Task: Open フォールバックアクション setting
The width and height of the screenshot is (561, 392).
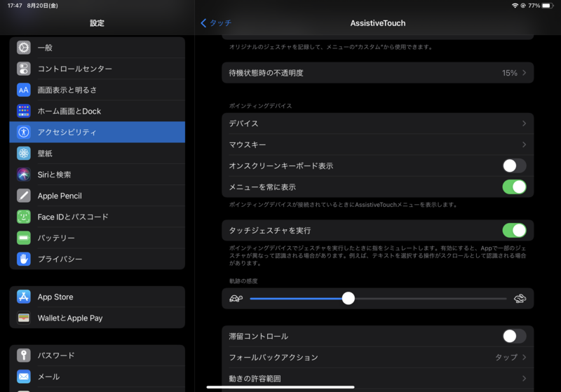Action: (378, 358)
